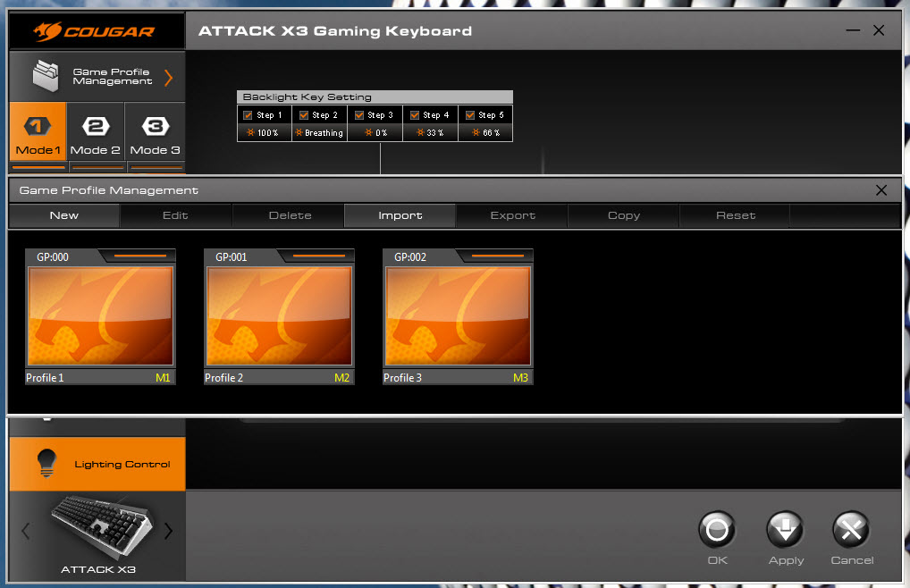Switch to Mode 2 icon
Image resolution: width=910 pixels, height=588 pixels.
pos(96,125)
